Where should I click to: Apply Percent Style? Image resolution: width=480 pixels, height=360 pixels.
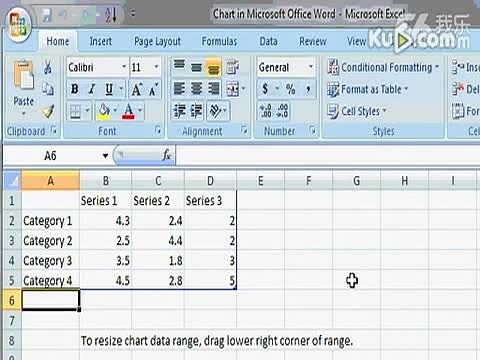[x=290, y=89]
